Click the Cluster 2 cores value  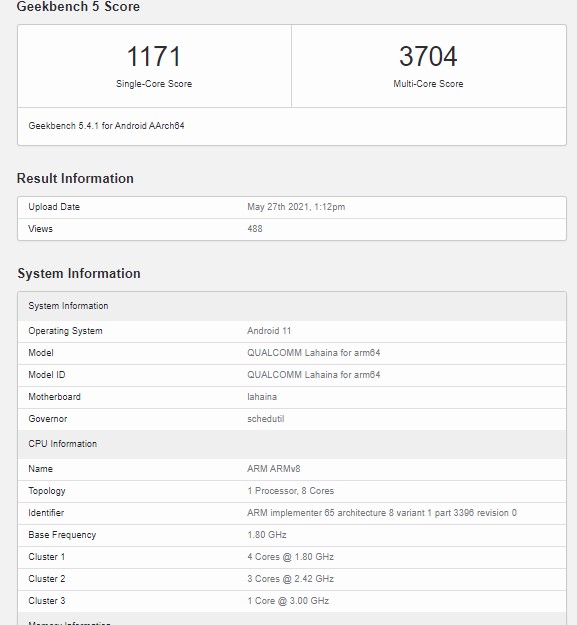(290, 579)
